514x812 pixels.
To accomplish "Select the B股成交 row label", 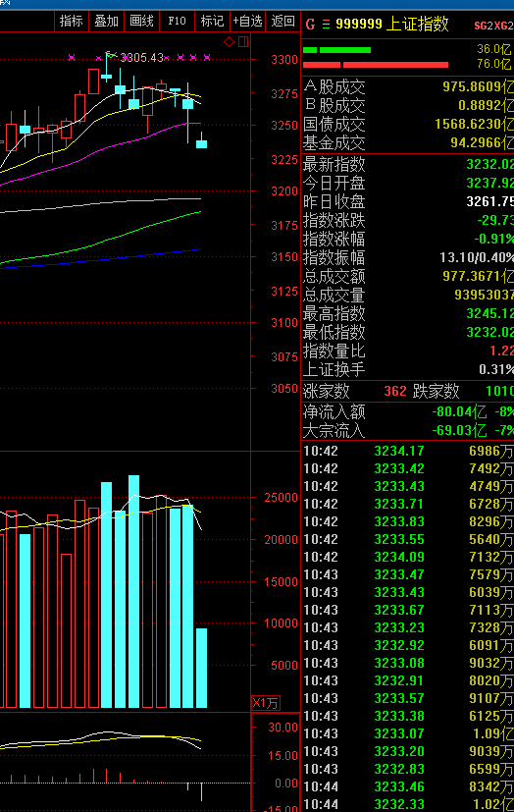I will point(334,106).
